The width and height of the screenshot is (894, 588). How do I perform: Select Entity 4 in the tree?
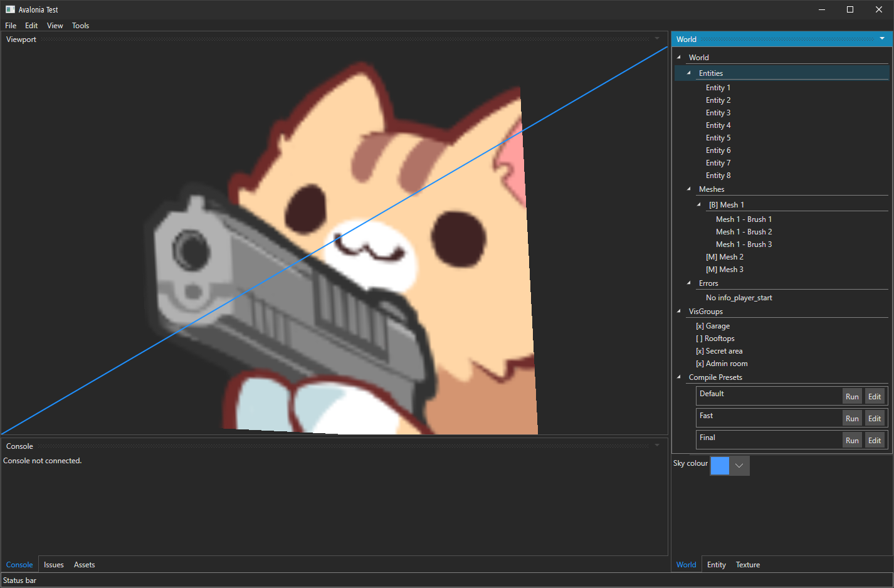click(x=718, y=125)
